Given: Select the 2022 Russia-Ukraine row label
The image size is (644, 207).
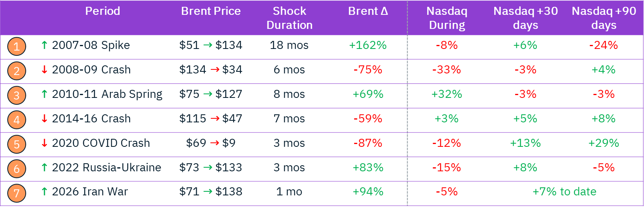Looking at the screenshot, I should (x=106, y=168).
